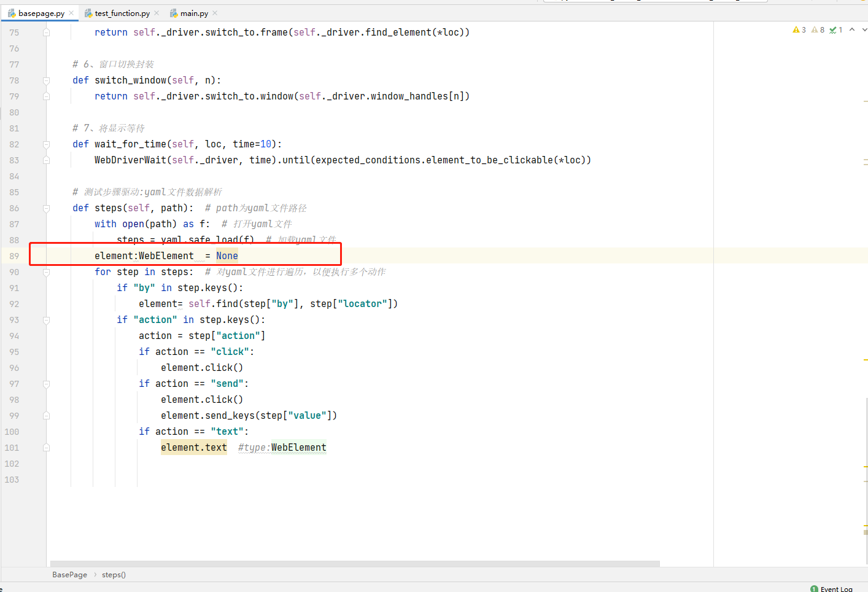The height and width of the screenshot is (592, 868).
Task: Click gutter line number 101
Action: click(x=12, y=448)
